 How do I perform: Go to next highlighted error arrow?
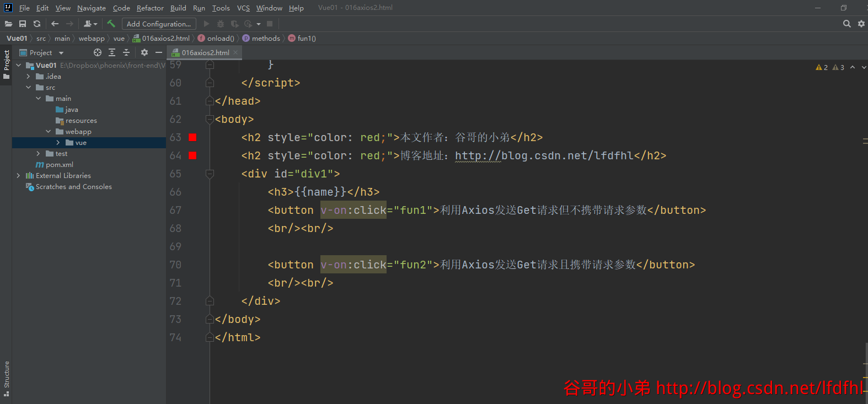click(x=864, y=67)
